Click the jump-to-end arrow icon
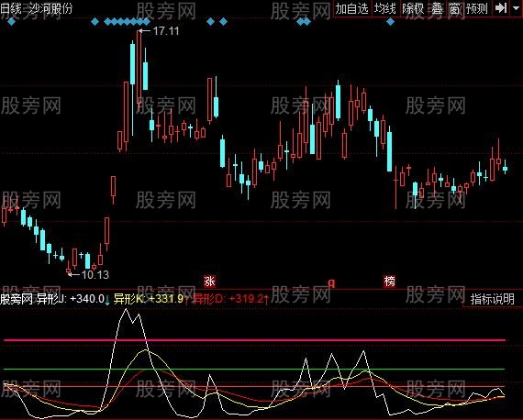 pos(501,8)
